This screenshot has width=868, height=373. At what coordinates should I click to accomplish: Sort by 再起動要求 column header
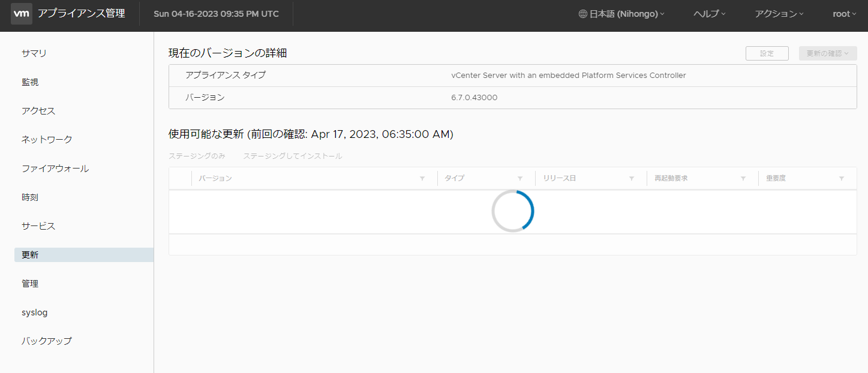[x=671, y=179]
